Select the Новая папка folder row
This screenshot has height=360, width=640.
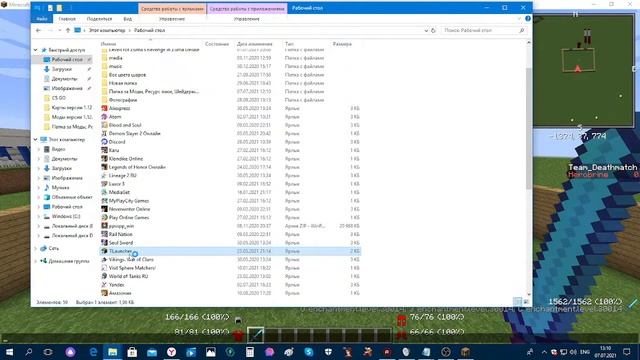click(231, 83)
